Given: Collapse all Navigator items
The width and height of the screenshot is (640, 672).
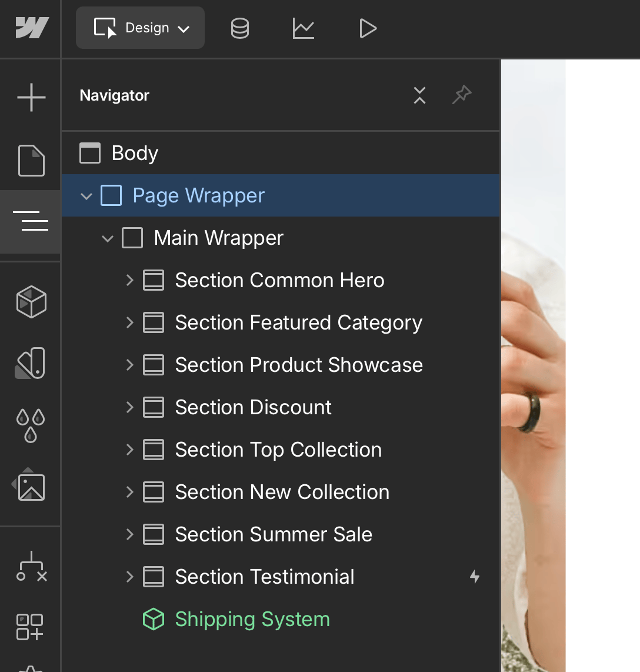Looking at the screenshot, I should coord(420,95).
